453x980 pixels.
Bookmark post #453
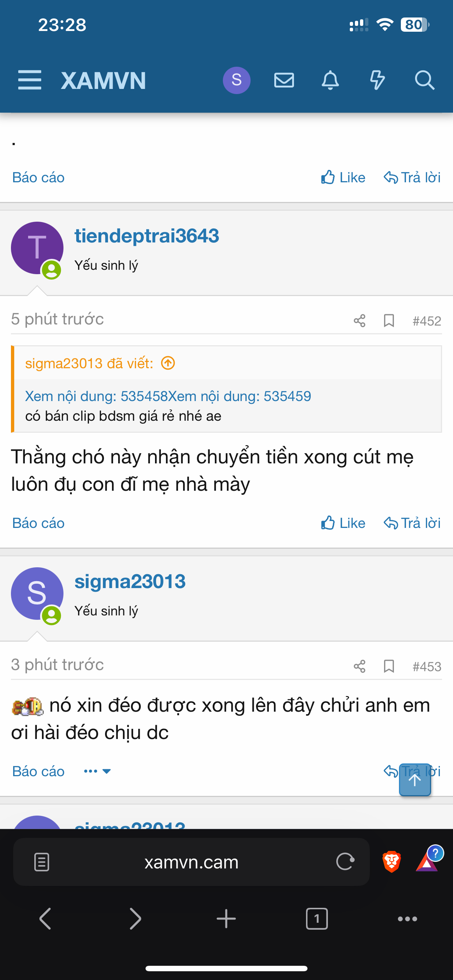(389, 666)
